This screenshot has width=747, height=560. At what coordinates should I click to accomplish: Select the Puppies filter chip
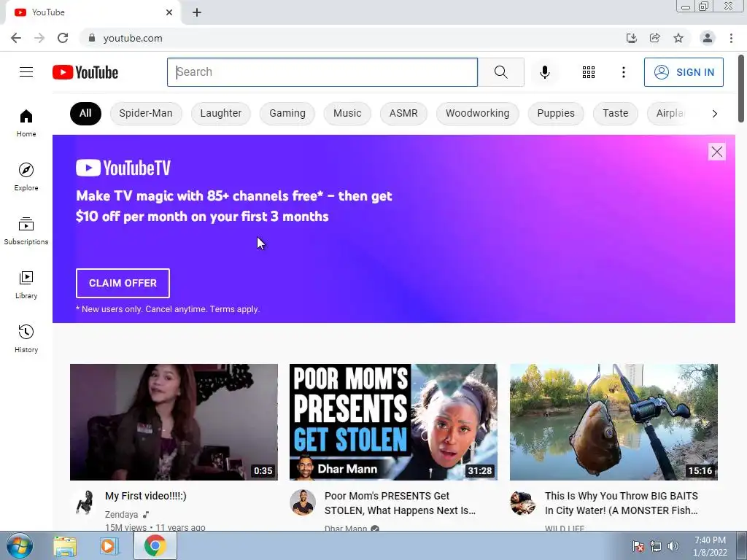(556, 113)
